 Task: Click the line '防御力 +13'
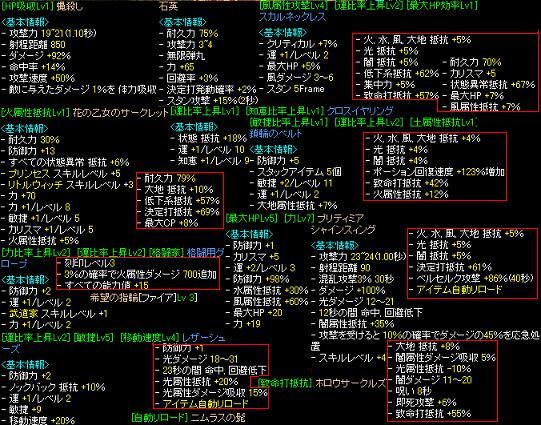[32, 151]
